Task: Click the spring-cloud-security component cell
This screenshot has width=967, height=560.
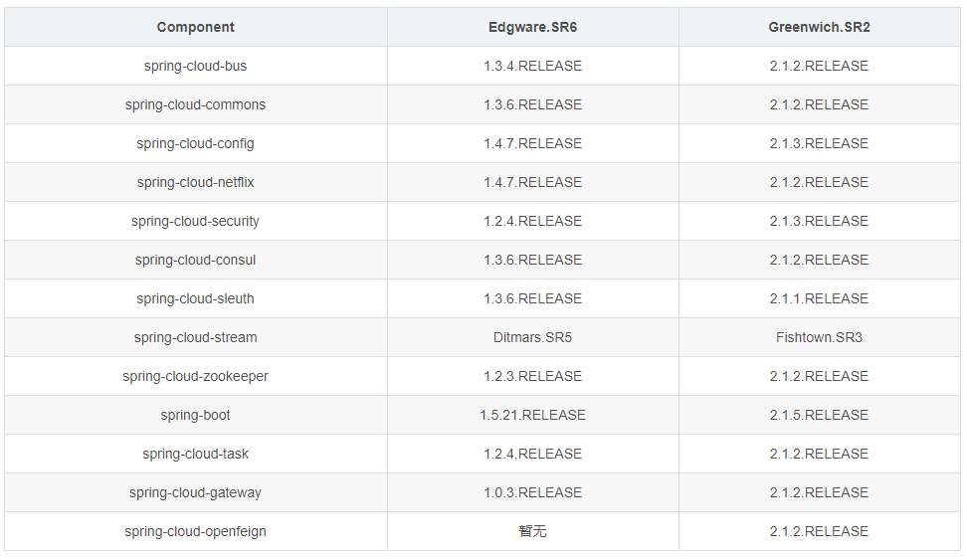Action: click(x=195, y=221)
